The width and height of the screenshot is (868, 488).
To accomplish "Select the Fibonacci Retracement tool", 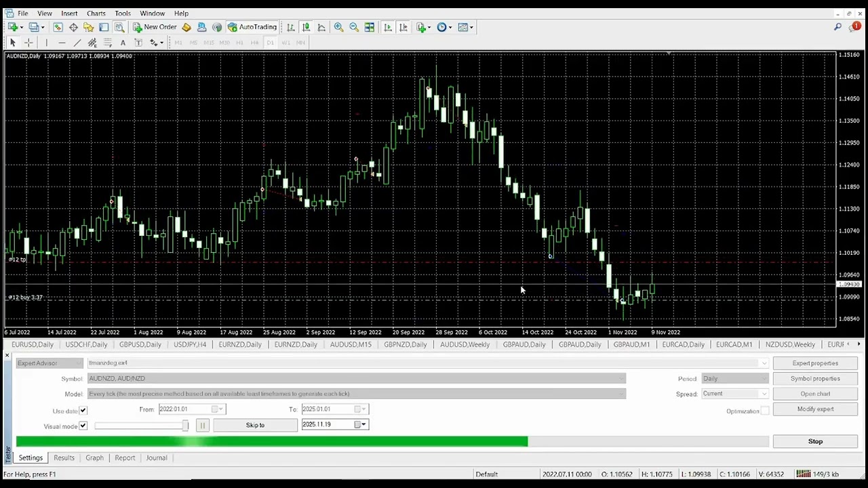I will [x=108, y=43].
